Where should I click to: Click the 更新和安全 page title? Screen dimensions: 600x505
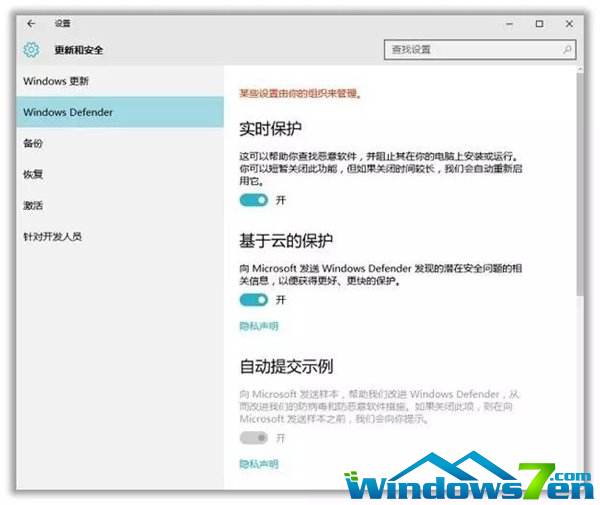pos(79,50)
